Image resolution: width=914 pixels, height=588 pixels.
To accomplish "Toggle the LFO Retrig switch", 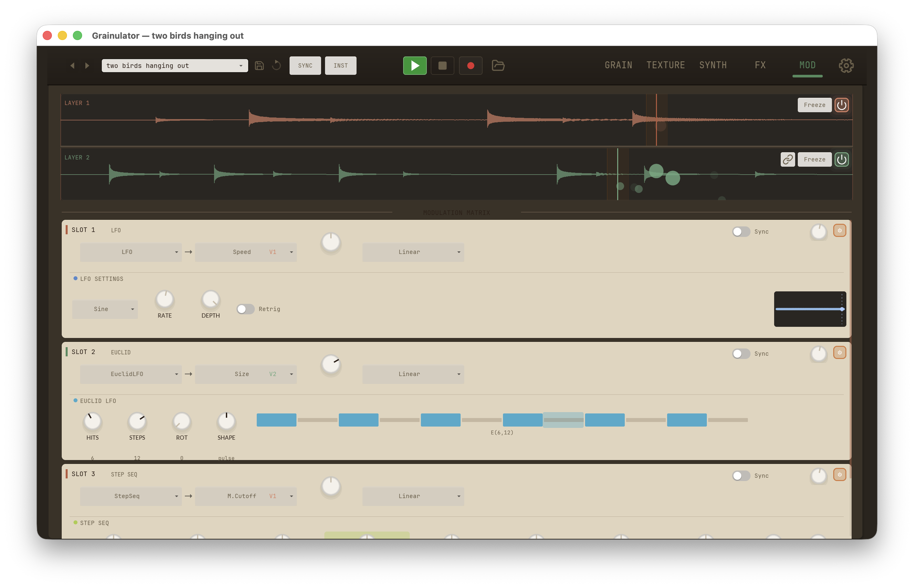I will tap(245, 309).
